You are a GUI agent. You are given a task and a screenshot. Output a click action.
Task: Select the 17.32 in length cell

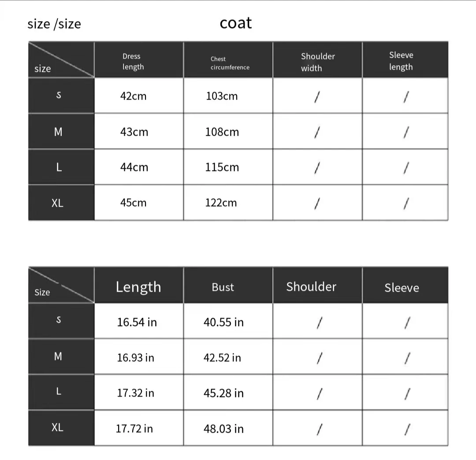pyautogui.click(x=135, y=393)
